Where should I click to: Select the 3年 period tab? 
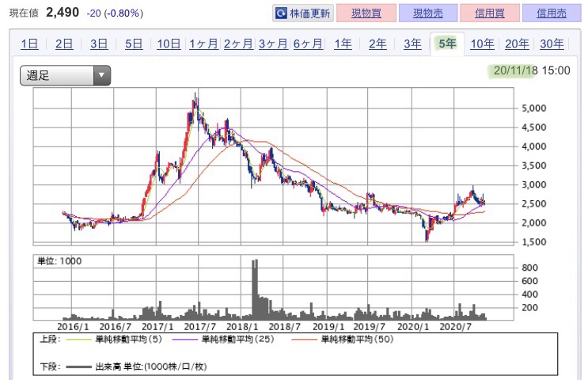pos(412,44)
